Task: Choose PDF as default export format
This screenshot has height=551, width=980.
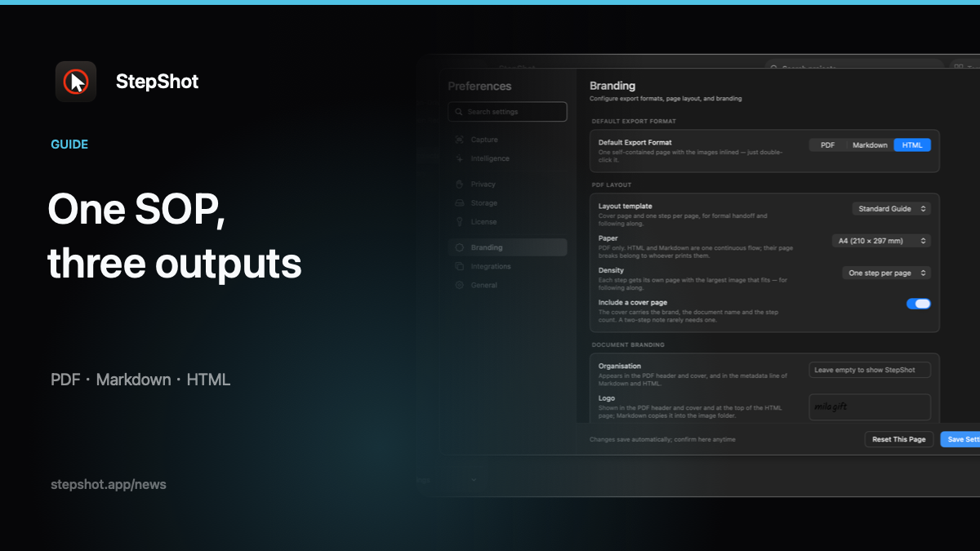Action: point(827,144)
